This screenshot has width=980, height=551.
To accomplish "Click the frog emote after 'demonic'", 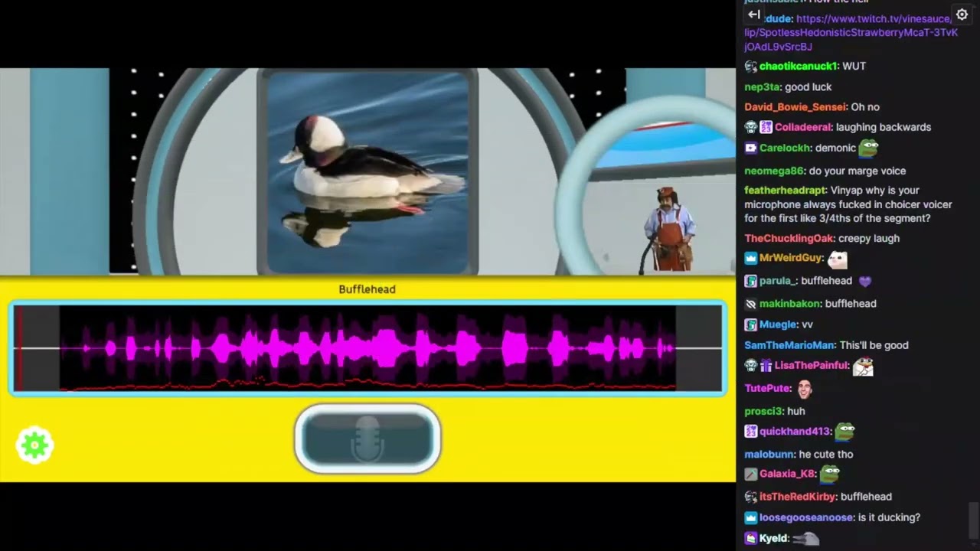I will click(868, 147).
